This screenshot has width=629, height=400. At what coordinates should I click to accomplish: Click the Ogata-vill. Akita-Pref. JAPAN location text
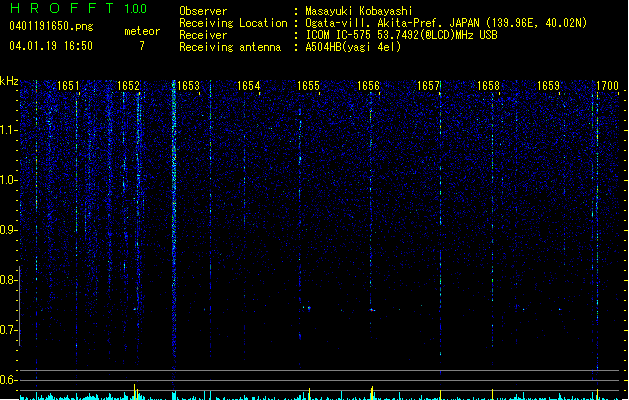(446, 23)
